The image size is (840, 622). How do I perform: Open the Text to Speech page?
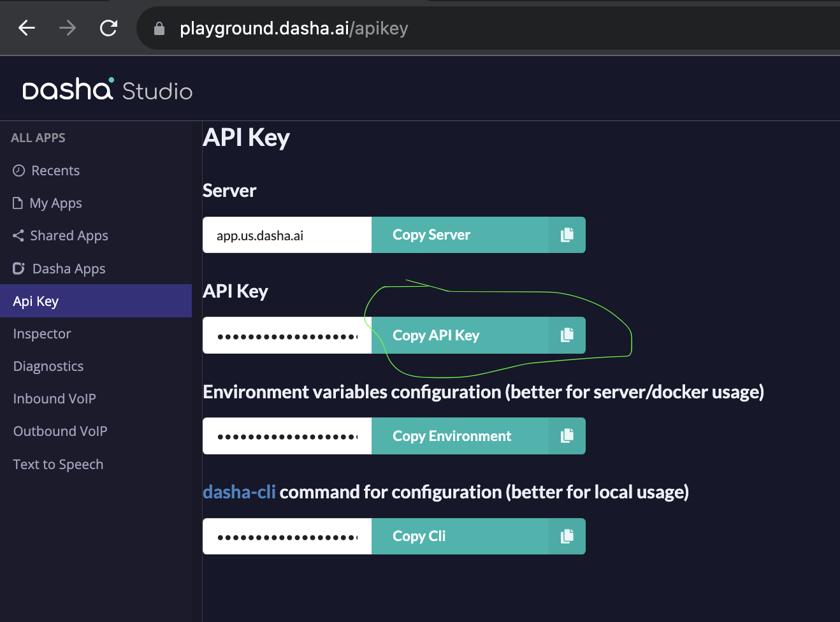point(58,465)
